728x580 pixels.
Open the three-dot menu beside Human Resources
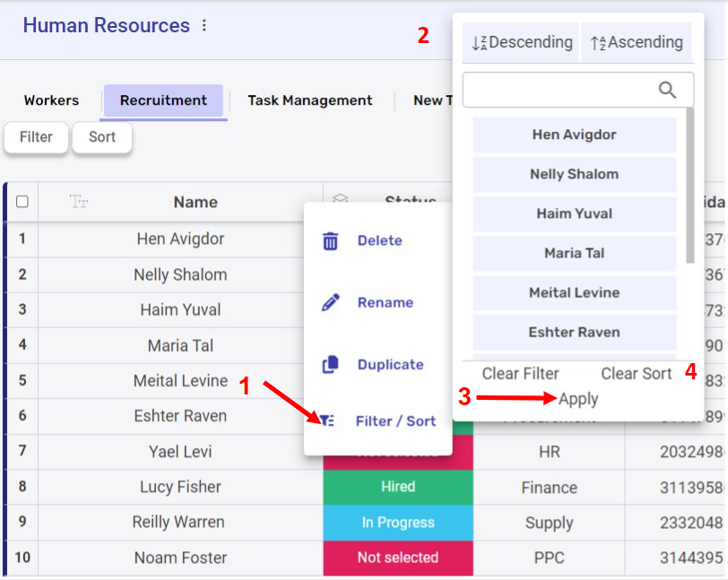click(204, 26)
